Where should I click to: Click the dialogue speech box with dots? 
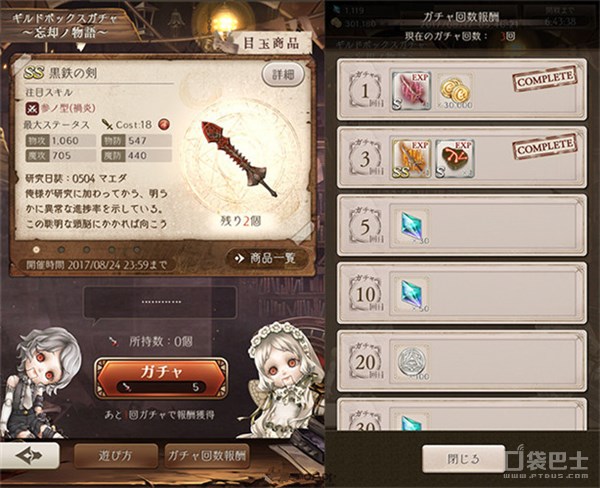pyautogui.click(x=160, y=302)
